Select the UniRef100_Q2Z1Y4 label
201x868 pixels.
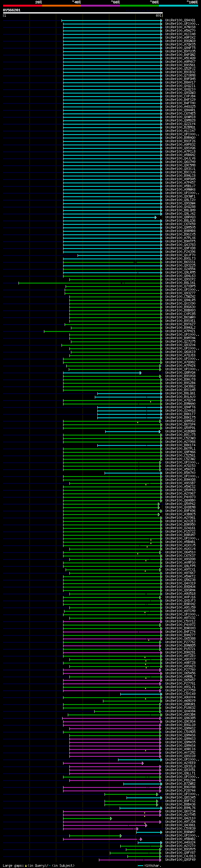[180, 124]
